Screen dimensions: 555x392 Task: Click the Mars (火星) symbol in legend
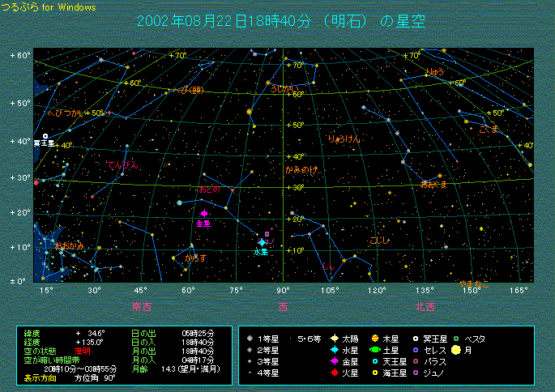tap(333, 373)
